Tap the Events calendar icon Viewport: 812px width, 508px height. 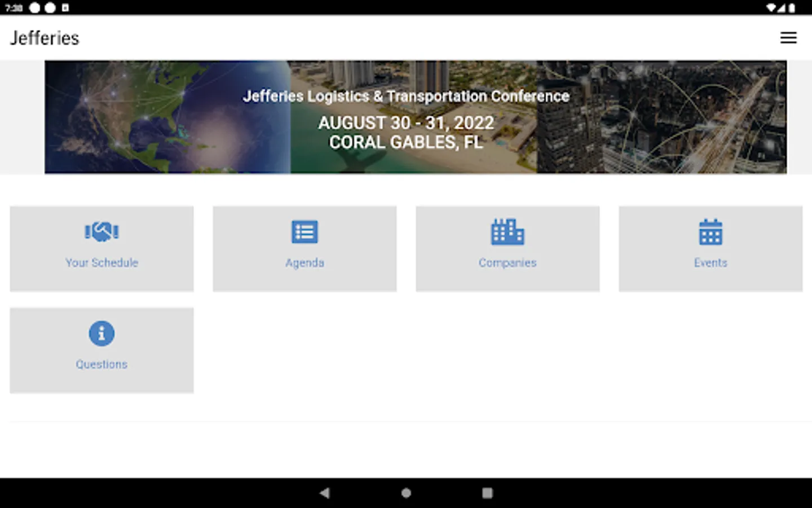[x=710, y=231]
